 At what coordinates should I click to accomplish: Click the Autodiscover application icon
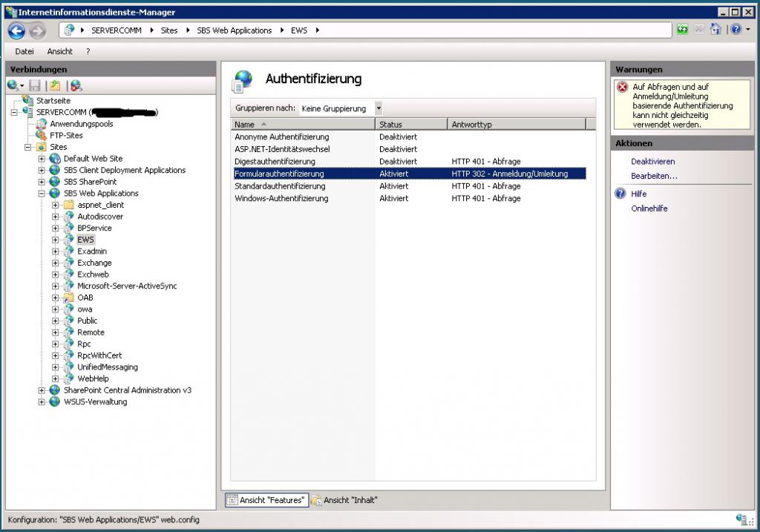(69, 217)
